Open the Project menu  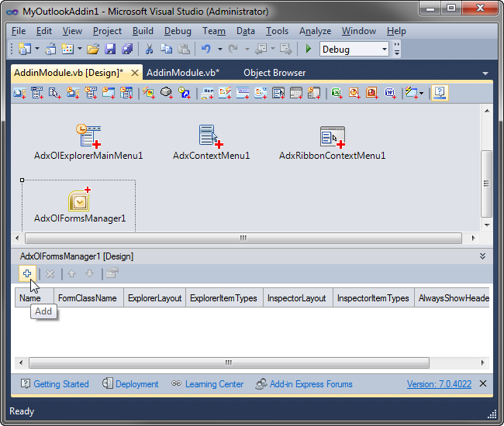[107, 31]
